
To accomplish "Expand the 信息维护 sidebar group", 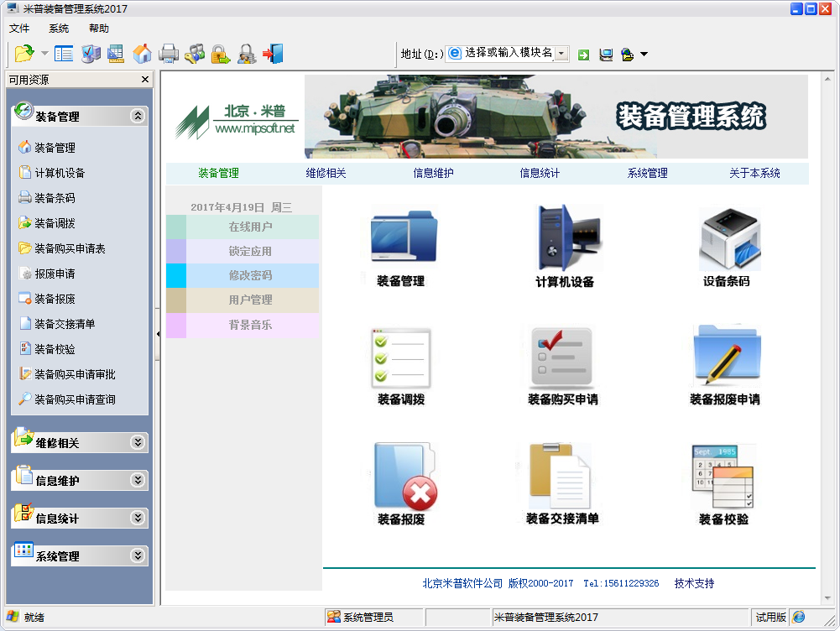I will pos(138,480).
